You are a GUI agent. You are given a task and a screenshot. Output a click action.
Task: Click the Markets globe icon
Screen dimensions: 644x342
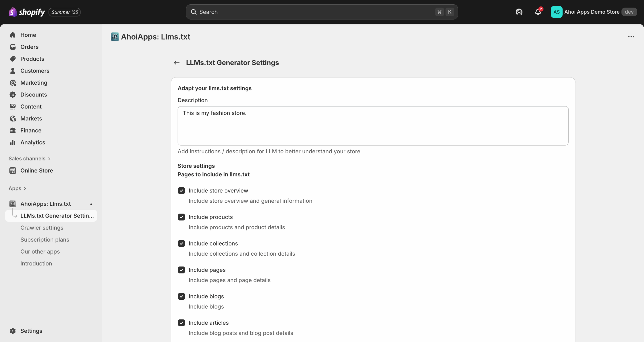pyautogui.click(x=13, y=119)
